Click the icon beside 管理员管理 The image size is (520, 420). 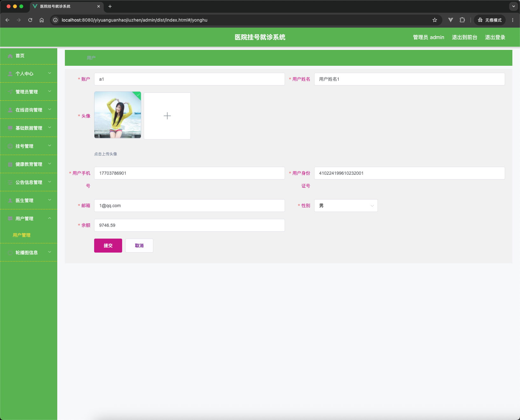coord(10,92)
